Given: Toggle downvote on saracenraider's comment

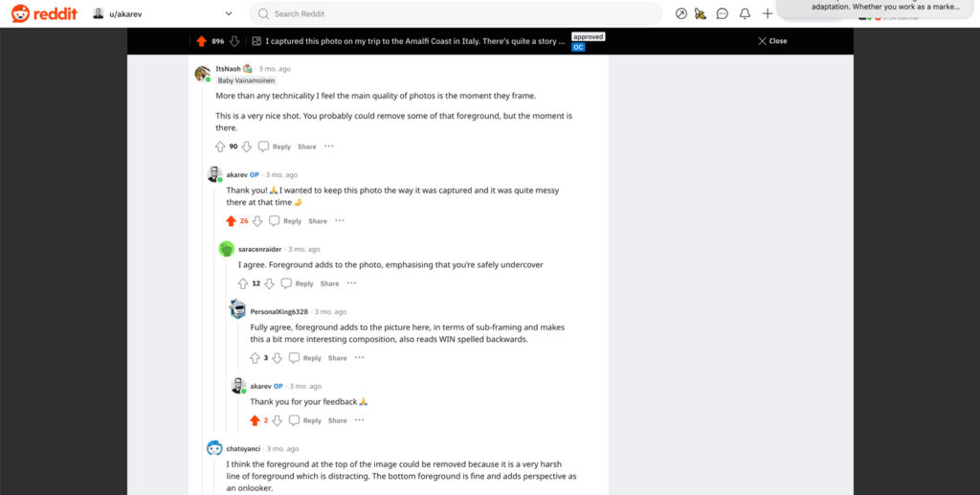Looking at the screenshot, I should [269, 283].
